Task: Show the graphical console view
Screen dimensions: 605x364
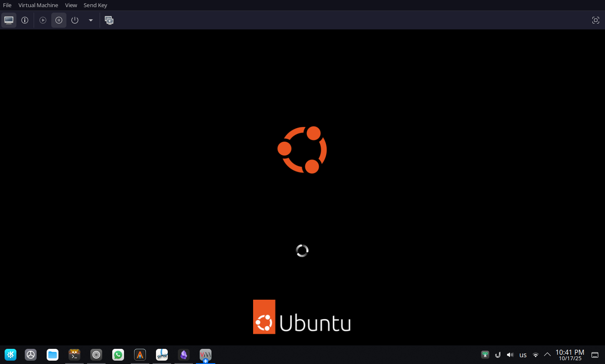Action: click(9, 20)
